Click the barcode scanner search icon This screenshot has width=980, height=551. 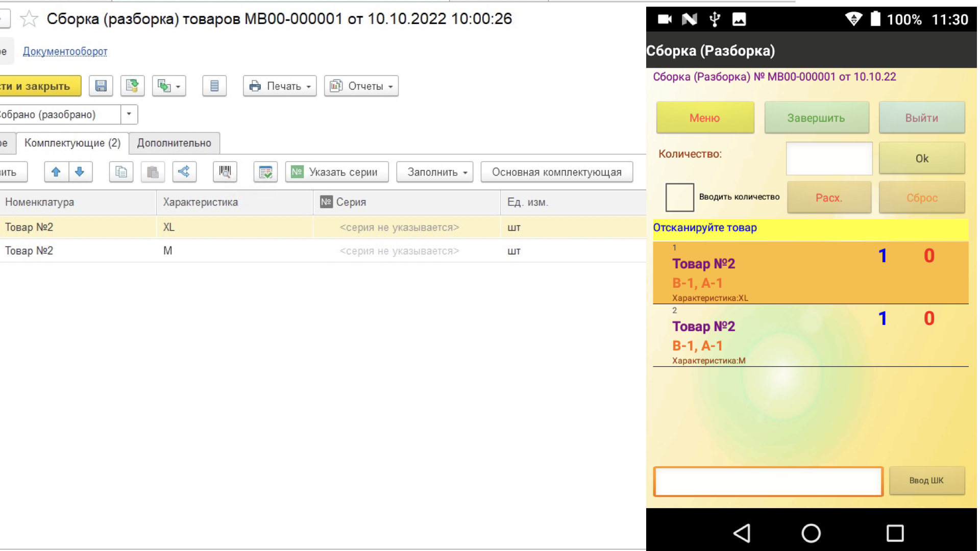225,172
